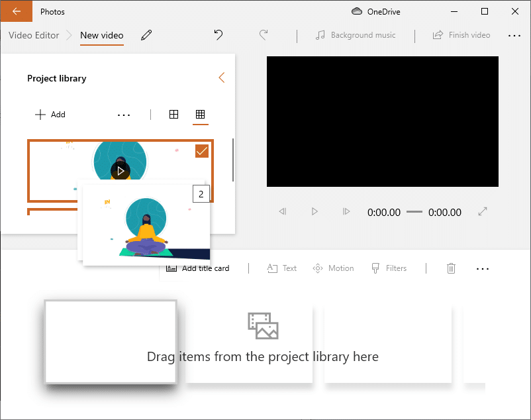Click the Project library scrollbar
Viewport: 531px width, 420px height.
point(233,160)
